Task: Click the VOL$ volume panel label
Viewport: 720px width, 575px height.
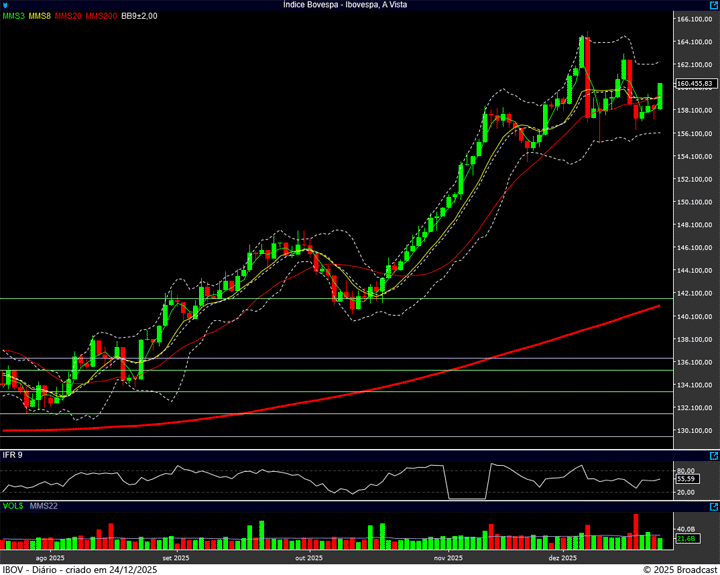Action: click(x=13, y=506)
